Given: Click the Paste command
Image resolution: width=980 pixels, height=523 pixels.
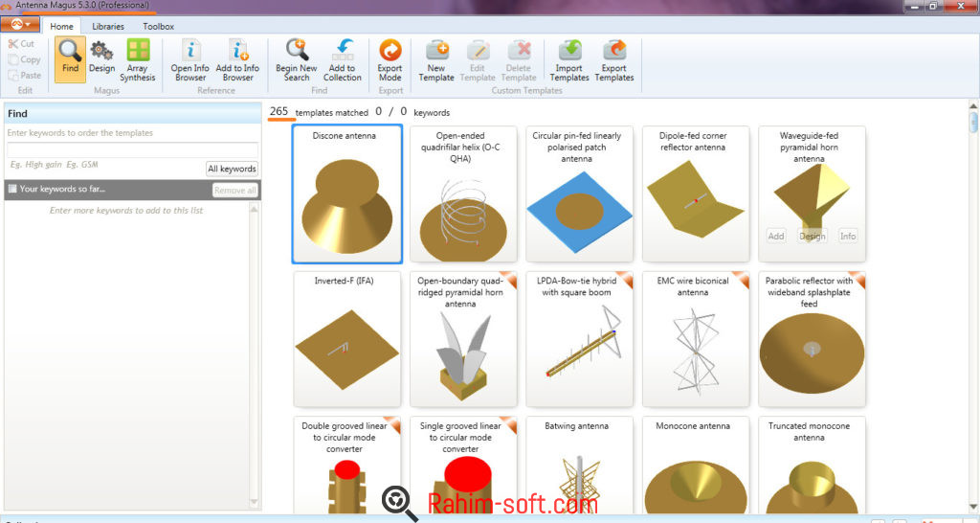Looking at the screenshot, I should coord(24,75).
